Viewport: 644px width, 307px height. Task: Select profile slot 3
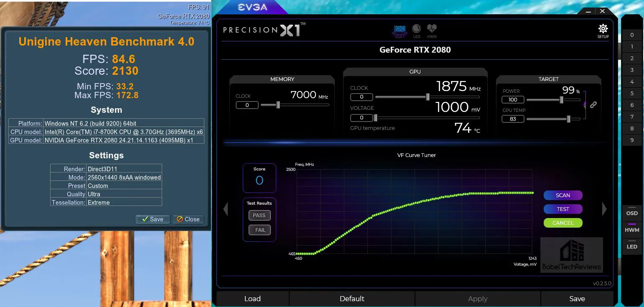[632, 70]
